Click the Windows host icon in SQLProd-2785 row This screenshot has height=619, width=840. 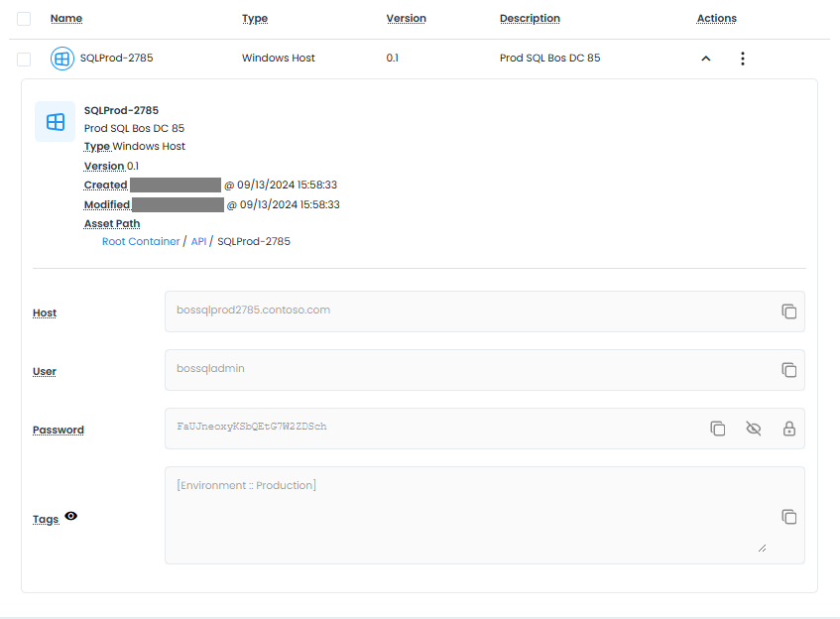[61, 59]
